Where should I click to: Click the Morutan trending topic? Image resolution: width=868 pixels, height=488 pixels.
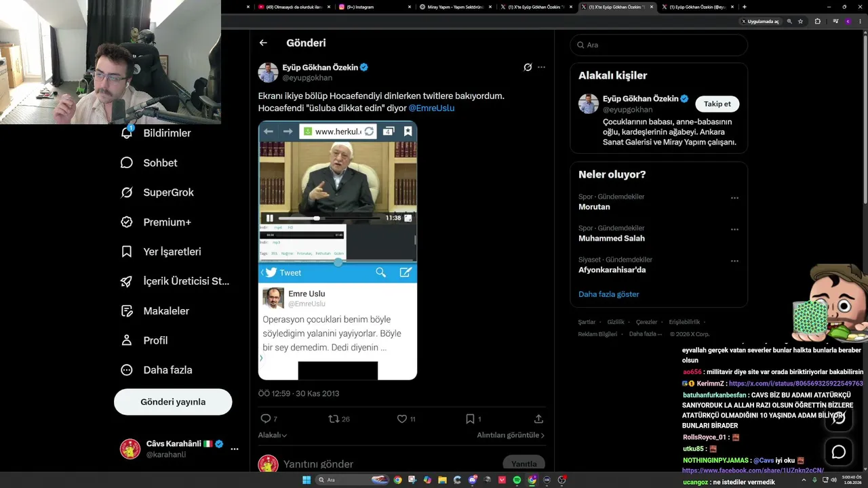tap(594, 207)
